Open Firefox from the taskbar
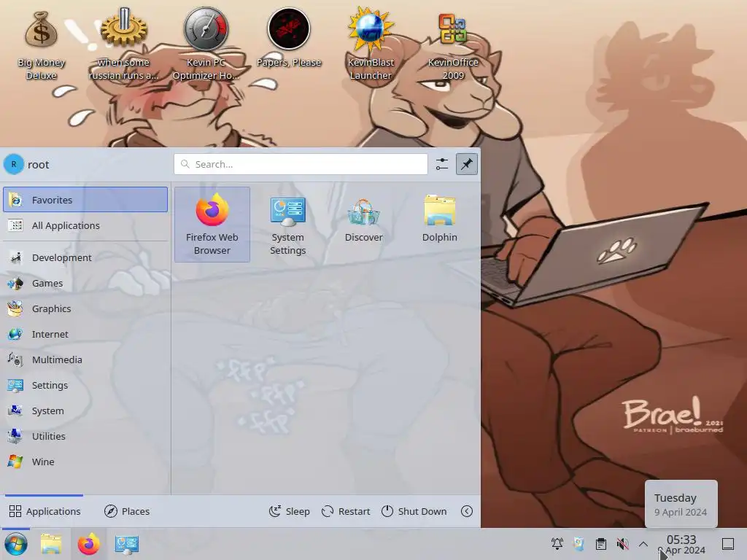 [x=88, y=544]
